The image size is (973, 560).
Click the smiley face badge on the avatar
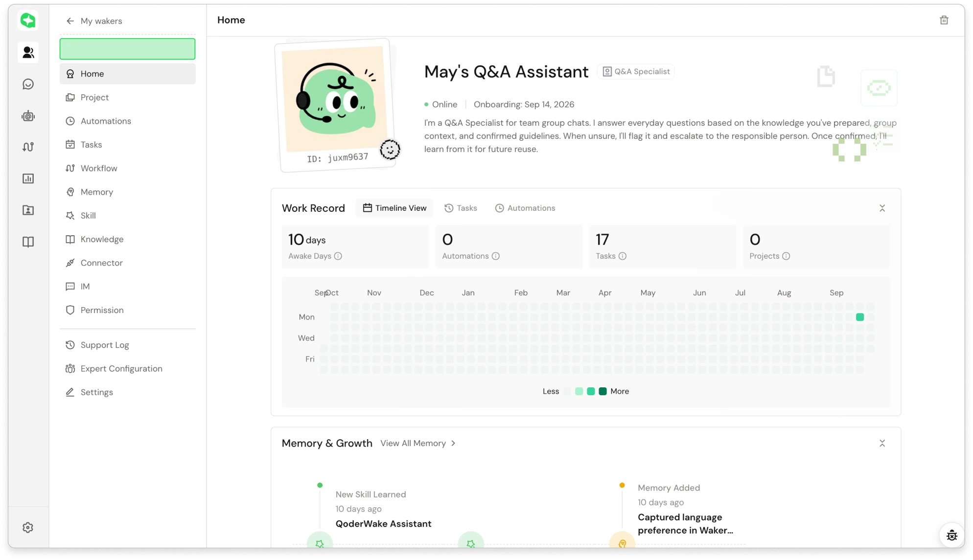point(390,150)
